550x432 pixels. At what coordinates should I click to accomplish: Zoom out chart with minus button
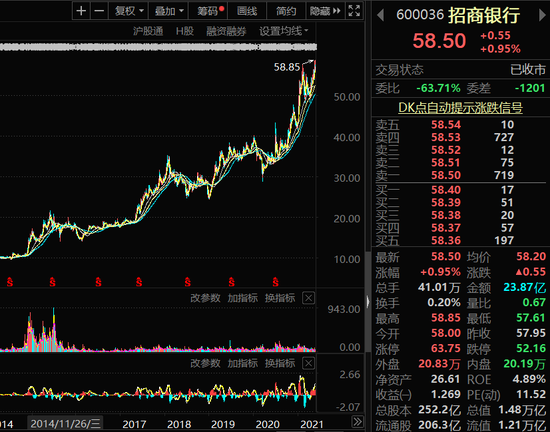(99, 11)
